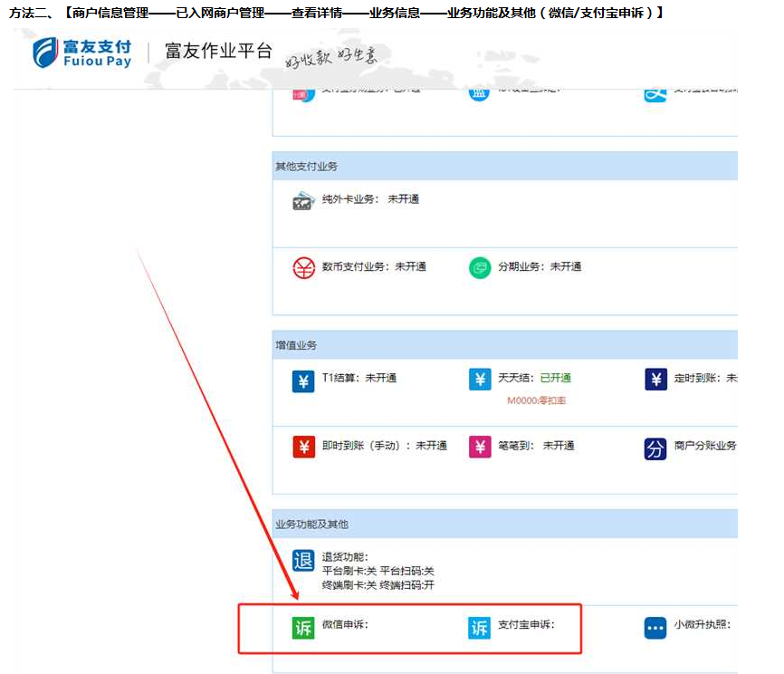Open the 退货功能 refund icon
The height and width of the screenshot is (674, 784).
(x=303, y=561)
